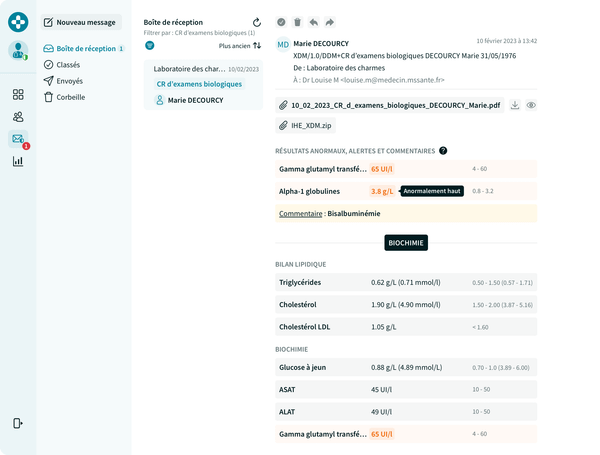Select the Cholestérol 1.90 g/L row
Screen dimensions: 600x455
pos(406,305)
